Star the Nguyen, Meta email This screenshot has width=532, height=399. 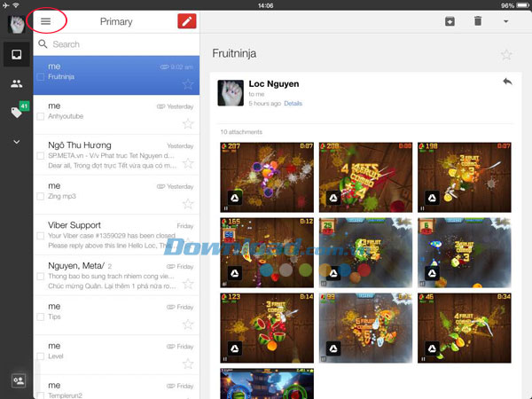[x=188, y=284]
